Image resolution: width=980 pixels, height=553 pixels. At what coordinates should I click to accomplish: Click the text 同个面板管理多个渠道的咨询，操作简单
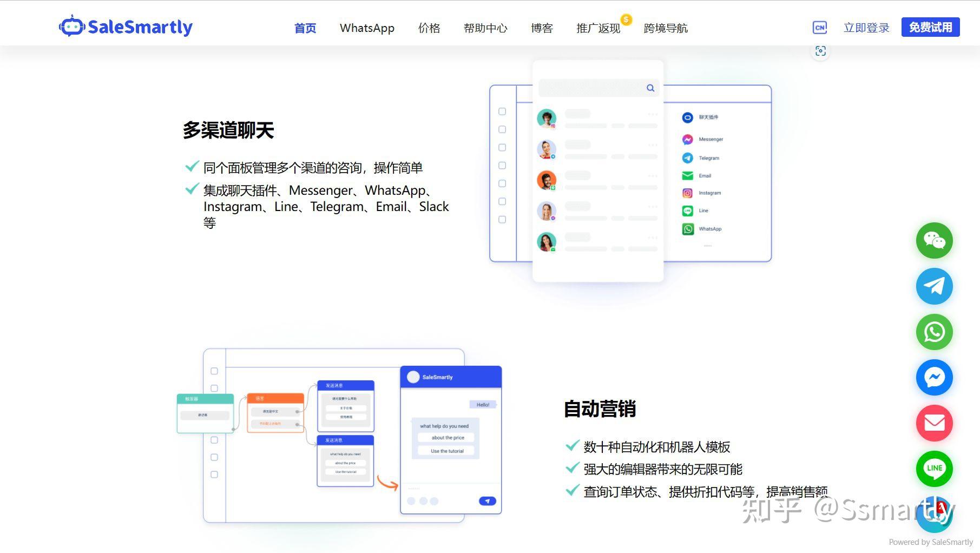[313, 168]
